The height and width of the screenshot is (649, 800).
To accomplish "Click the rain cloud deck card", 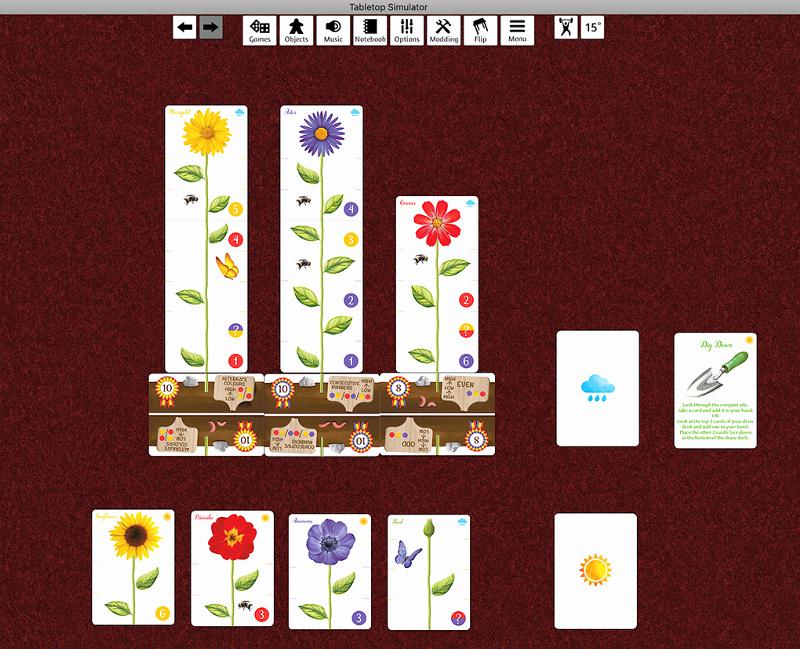I will pos(597,388).
